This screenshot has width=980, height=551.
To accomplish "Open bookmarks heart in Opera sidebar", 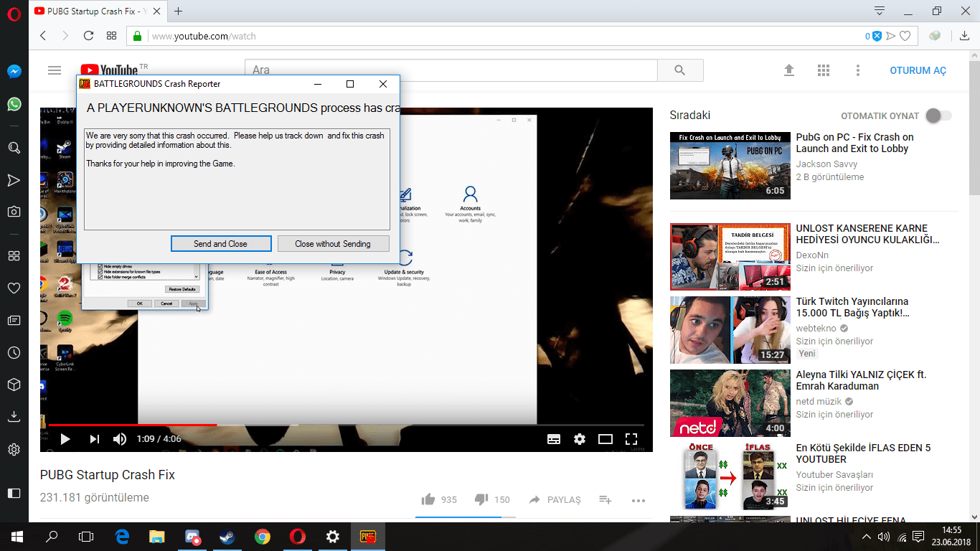I will (14, 288).
